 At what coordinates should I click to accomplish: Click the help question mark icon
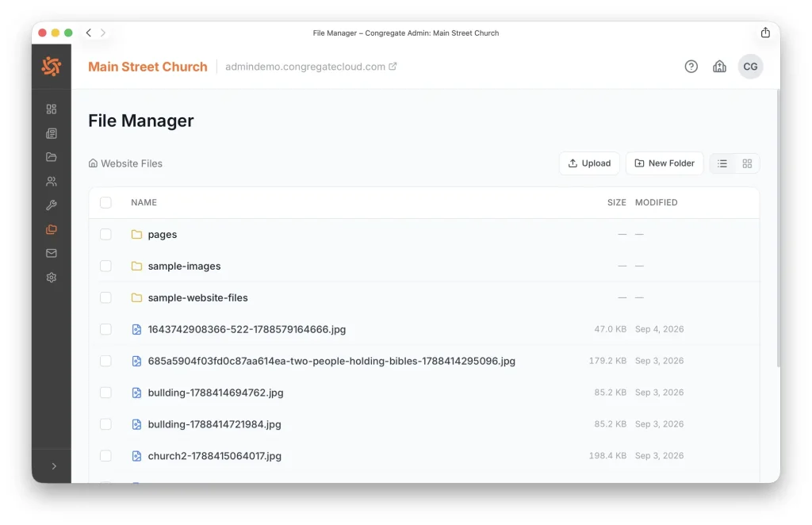[691, 67]
